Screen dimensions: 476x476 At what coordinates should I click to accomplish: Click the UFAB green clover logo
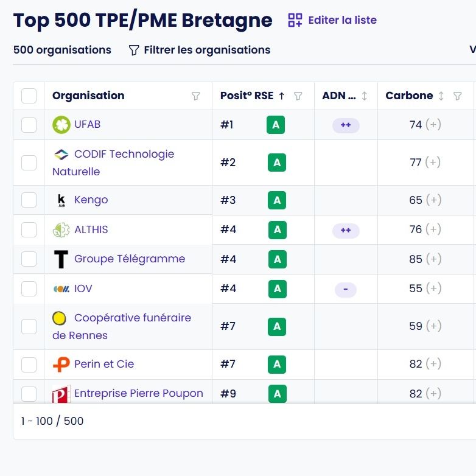click(x=61, y=125)
